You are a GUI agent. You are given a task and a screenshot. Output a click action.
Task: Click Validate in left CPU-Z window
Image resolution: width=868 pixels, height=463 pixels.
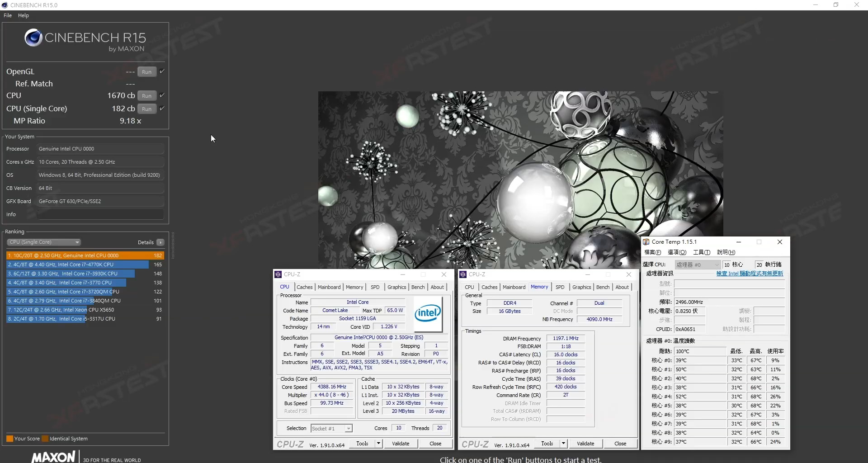tap(401, 444)
